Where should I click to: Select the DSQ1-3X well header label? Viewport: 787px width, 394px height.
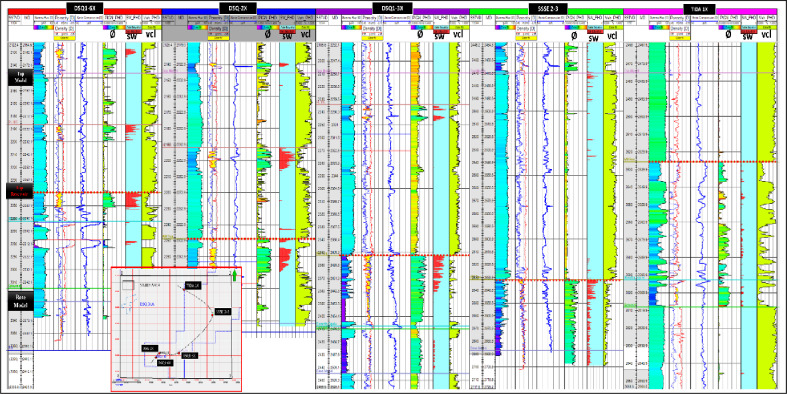pyautogui.click(x=393, y=7)
